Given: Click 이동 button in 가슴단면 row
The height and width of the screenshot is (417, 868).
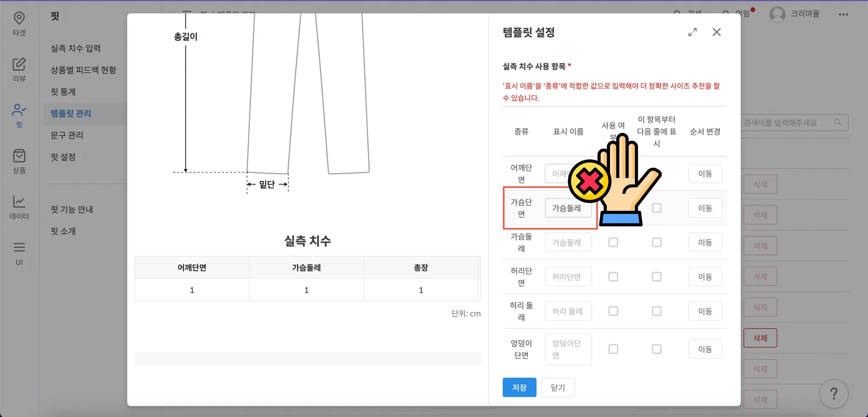Looking at the screenshot, I should pyautogui.click(x=705, y=208).
